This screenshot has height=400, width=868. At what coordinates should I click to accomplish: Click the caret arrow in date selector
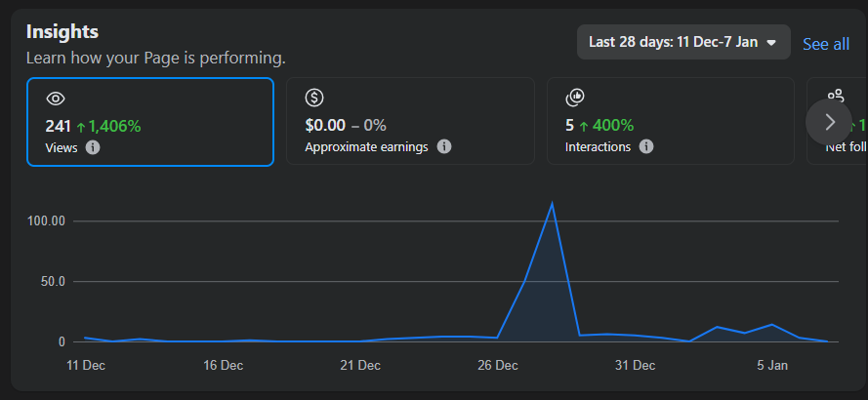pyautogui.click(x=771, y=43)
